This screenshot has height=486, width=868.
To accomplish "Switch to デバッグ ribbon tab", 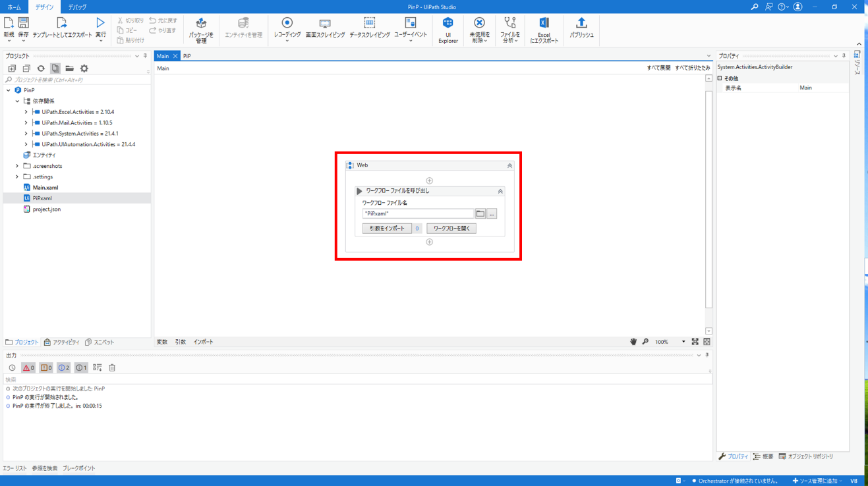I will coord(77,7).
